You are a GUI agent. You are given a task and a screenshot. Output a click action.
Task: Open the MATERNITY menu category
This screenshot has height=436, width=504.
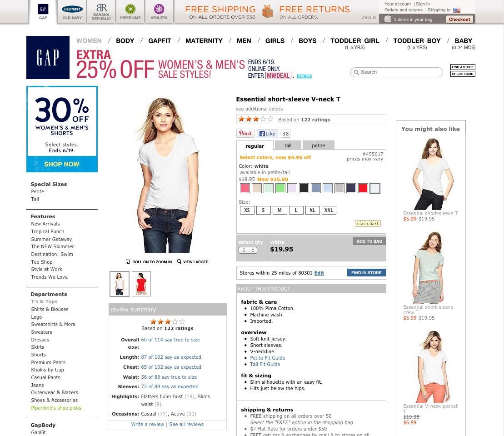click(x=204, y=41)
